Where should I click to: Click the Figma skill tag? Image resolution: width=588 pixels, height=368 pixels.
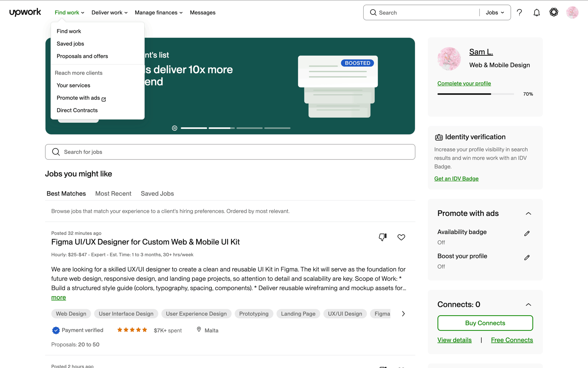point(381,314)
